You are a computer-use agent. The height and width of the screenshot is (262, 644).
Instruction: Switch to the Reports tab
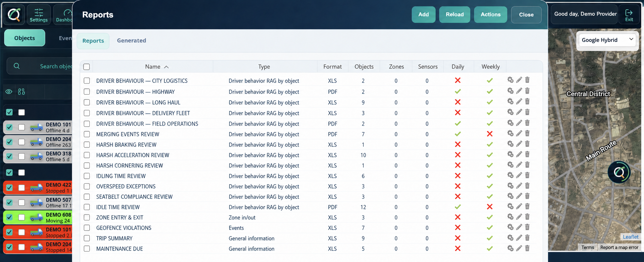click(x=93, y=41)
